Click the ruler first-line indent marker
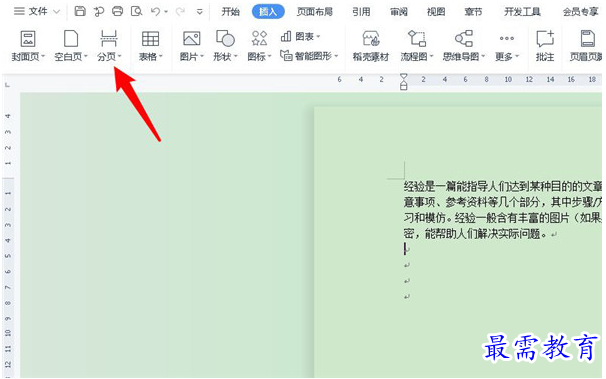606x379 pixels. [403, 76]
